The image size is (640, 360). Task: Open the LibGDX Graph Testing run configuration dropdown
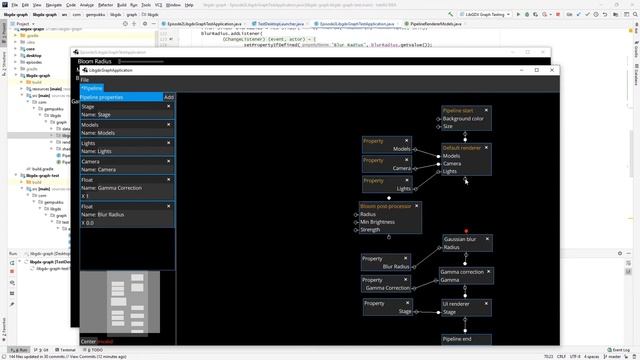[485, 14]
